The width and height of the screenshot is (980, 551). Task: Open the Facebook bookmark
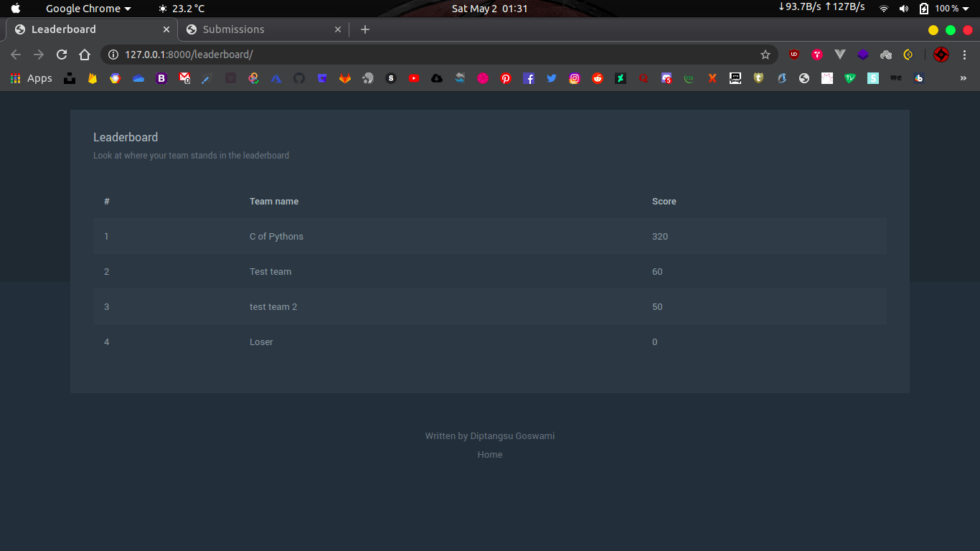click(529, 78)
